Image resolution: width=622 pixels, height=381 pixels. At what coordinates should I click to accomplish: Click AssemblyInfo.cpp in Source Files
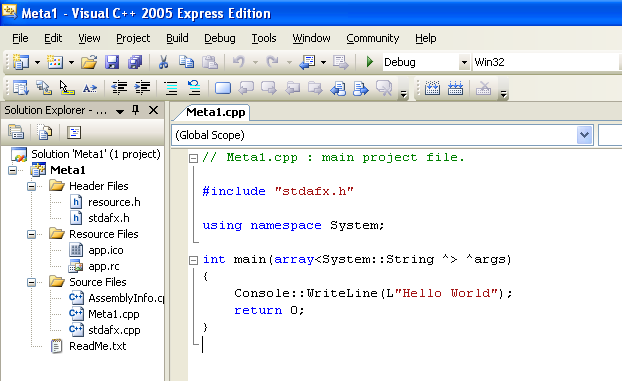(x=125, y=298)
